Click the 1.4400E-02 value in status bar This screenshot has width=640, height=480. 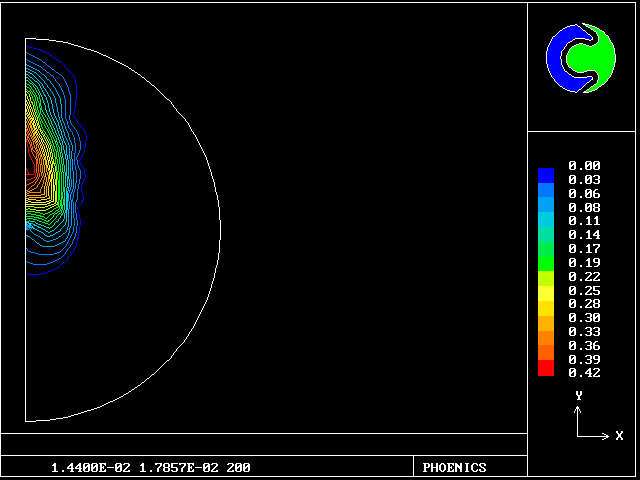(x=91, y=467)
